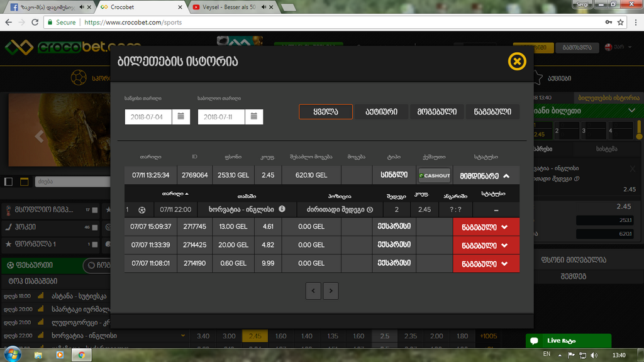This screenshot has width=644, height=362.
Task: Click the გამოსვლა logout button
Action: (x=577, y=48)
